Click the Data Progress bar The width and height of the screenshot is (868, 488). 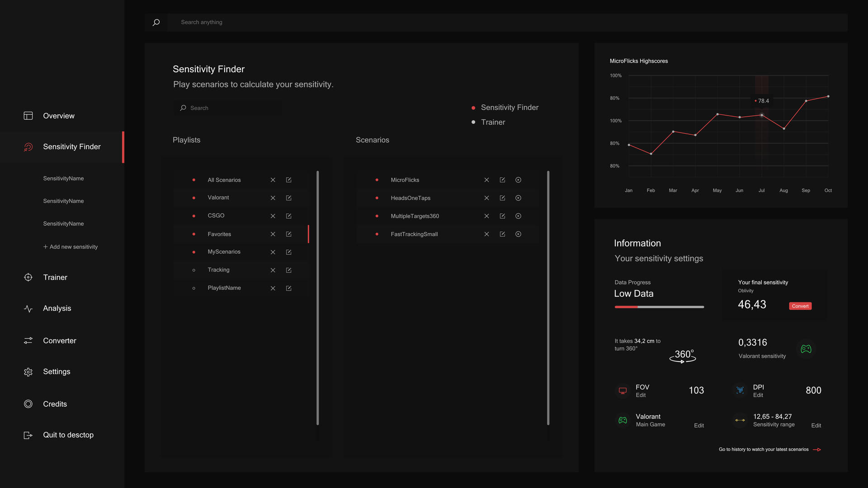pos(659,307)
